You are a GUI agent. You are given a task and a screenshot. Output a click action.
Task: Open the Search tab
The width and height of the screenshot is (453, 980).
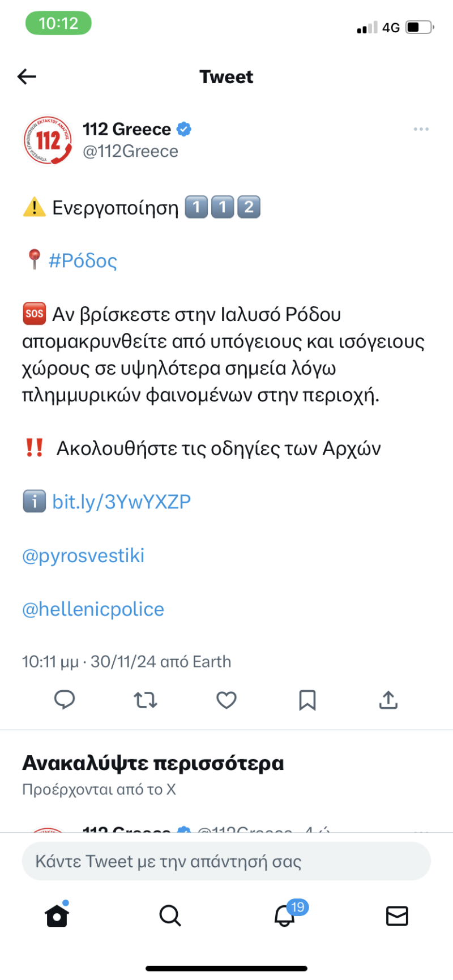point(170,915)
